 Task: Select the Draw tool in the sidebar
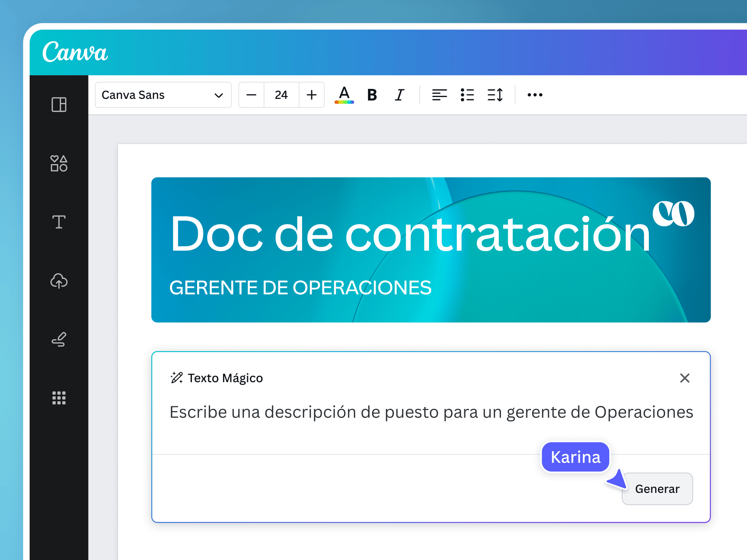pos(59,340)
